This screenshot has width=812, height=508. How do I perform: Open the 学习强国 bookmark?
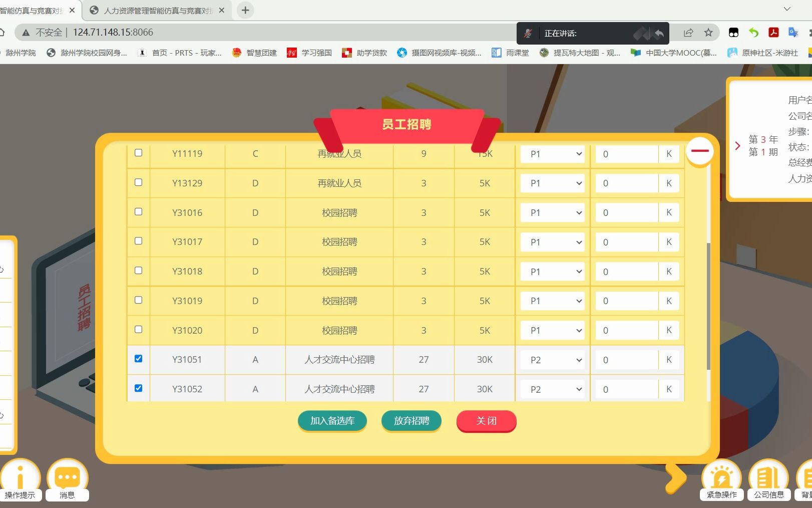tap(309, 53)
